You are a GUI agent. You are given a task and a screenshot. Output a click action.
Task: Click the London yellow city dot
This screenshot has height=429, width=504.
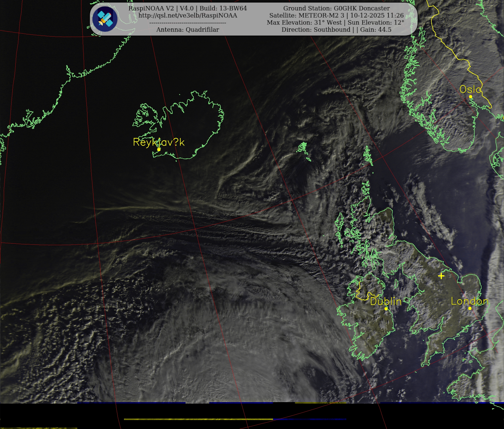(x=470, y=308)
